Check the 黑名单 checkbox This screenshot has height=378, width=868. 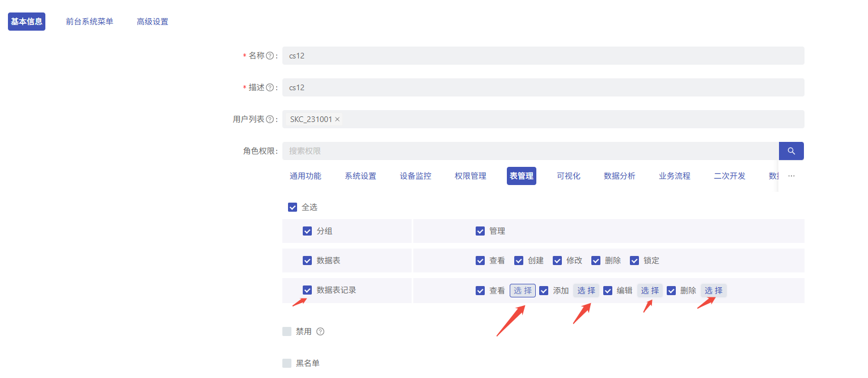click(287, 363)
